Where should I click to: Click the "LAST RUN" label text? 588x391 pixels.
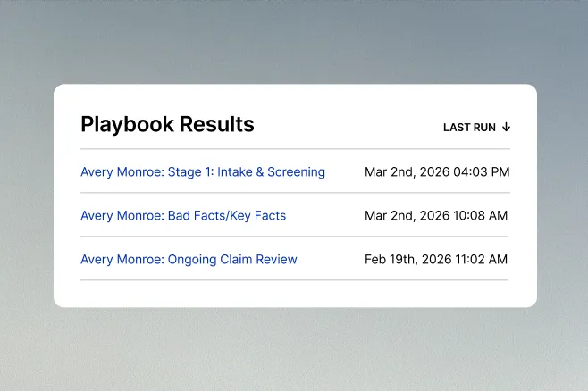click(x=469, y=128)
